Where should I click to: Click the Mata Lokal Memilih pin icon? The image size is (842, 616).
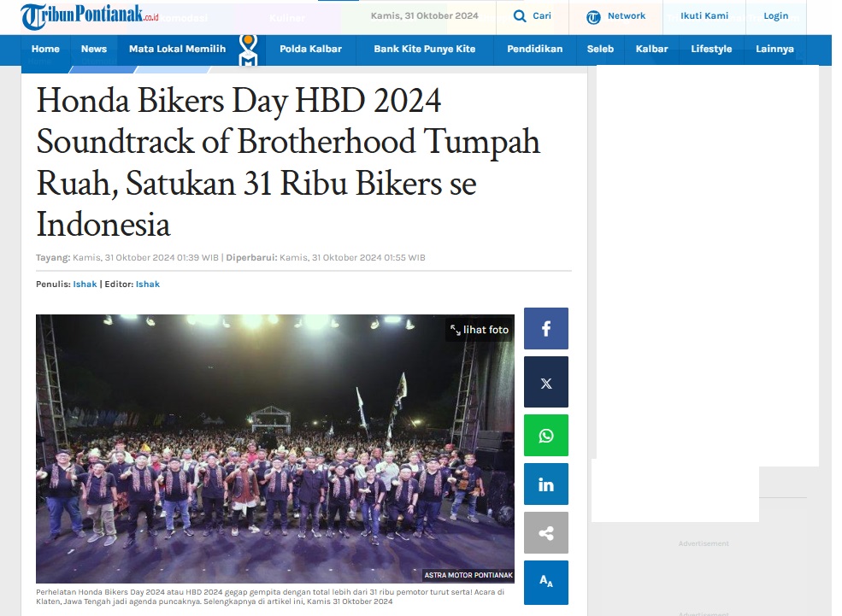[x=248, y=50]
